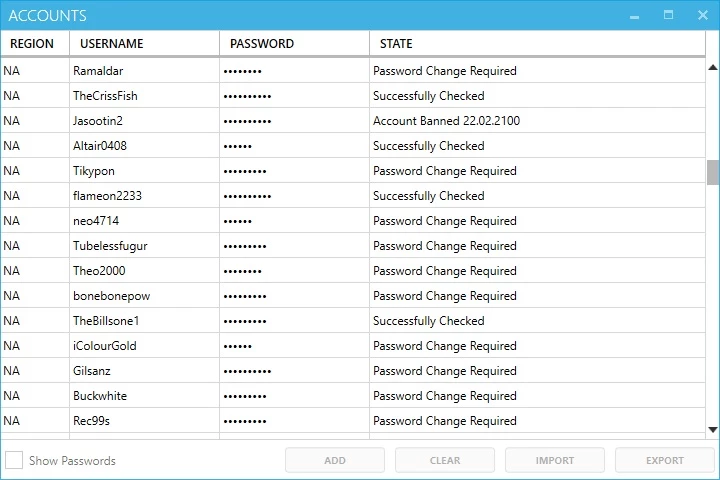Viewport: 720px width, 480px height.
Task: Click the CLEAR button
Action: click(x=445, y=460)
